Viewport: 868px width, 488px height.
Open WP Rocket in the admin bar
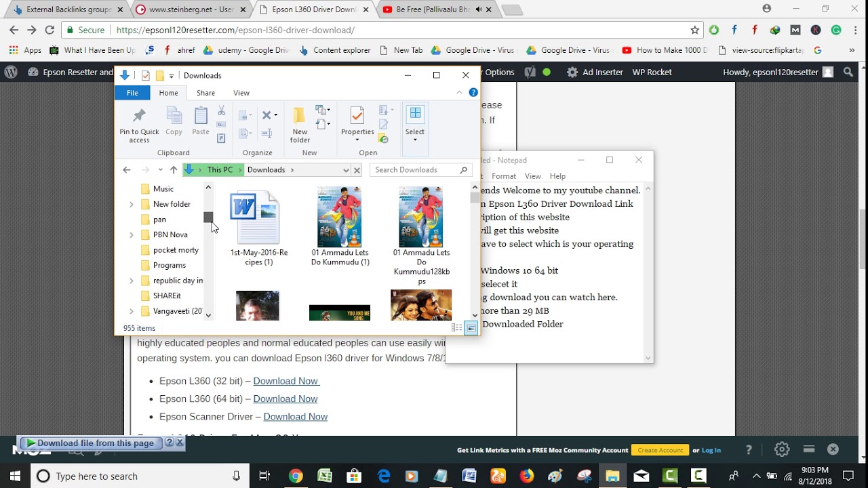[652, 72]
